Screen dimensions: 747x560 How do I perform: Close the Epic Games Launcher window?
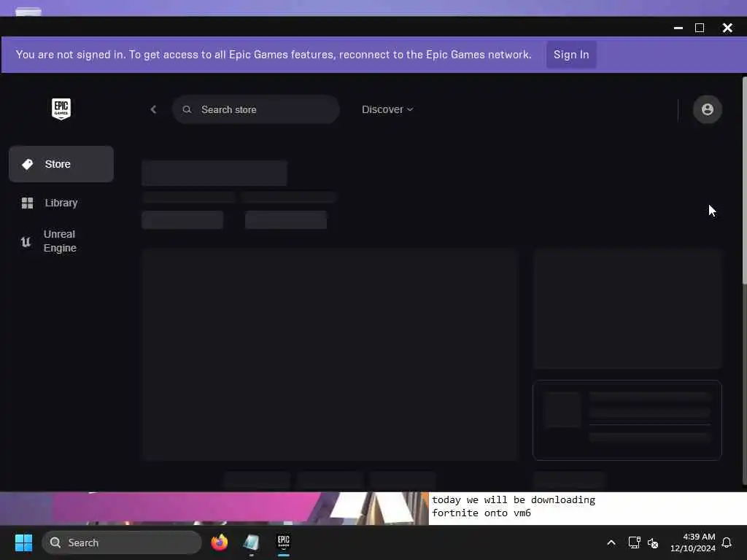pos(727,28)
